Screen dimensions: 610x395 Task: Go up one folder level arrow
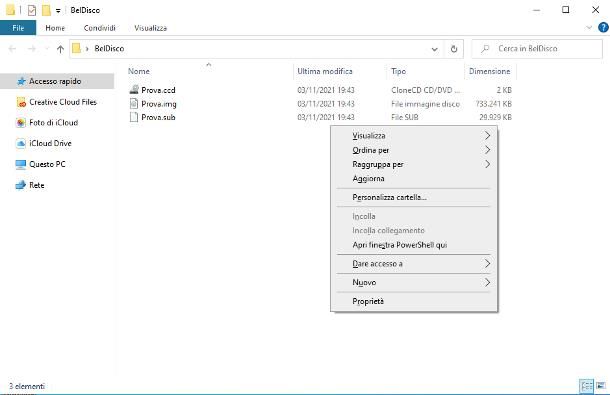point(60,49)
